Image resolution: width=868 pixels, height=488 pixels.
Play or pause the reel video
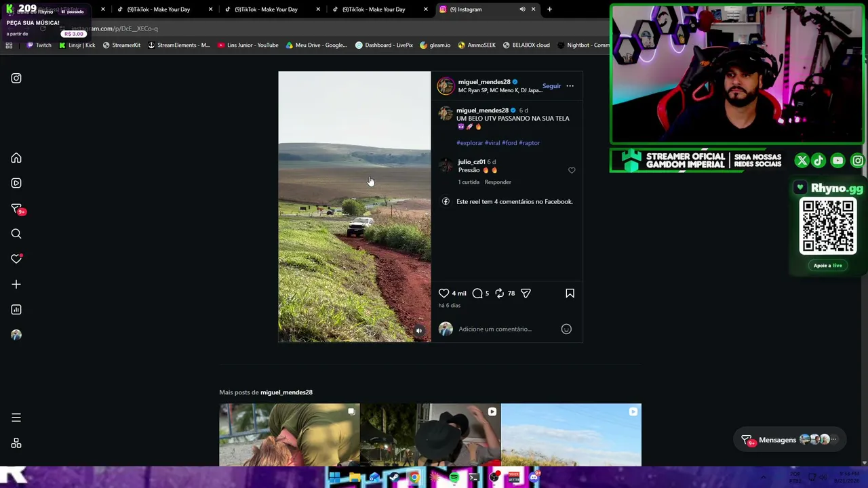pos(354,207)
